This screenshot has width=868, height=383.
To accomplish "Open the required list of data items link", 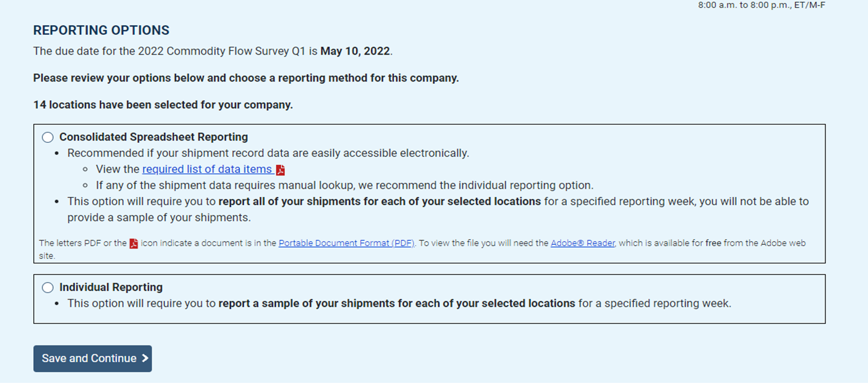I will pyautogui.click(x=207, y=169).
